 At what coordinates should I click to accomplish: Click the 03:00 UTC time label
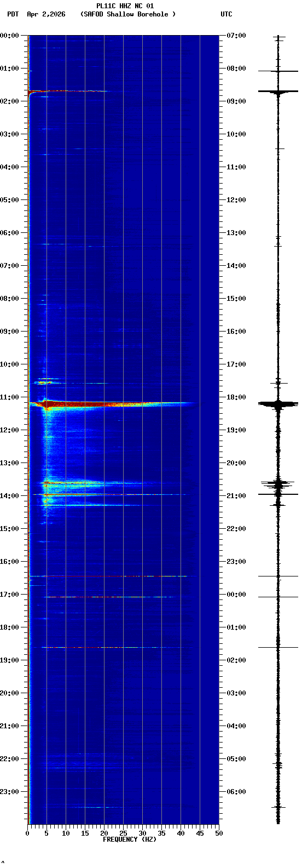[236, 693]
